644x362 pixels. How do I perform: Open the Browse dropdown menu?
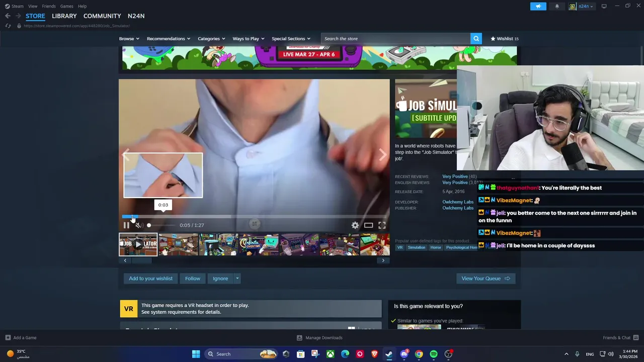pyautogui.click(x=129, y=39)
